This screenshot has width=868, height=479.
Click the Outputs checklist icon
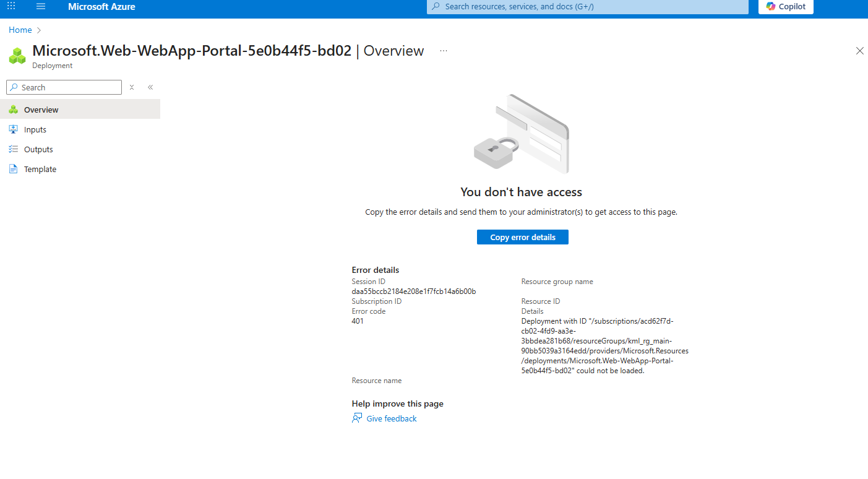13,149
